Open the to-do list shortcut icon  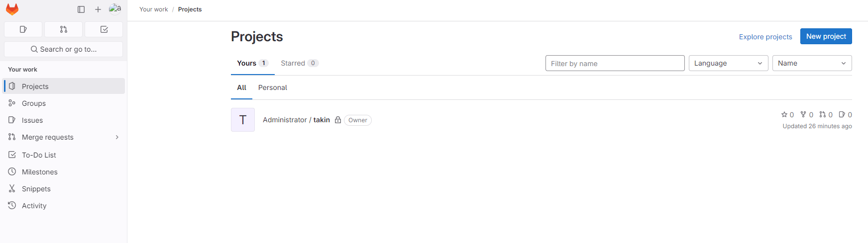click(x=104, y=29)
